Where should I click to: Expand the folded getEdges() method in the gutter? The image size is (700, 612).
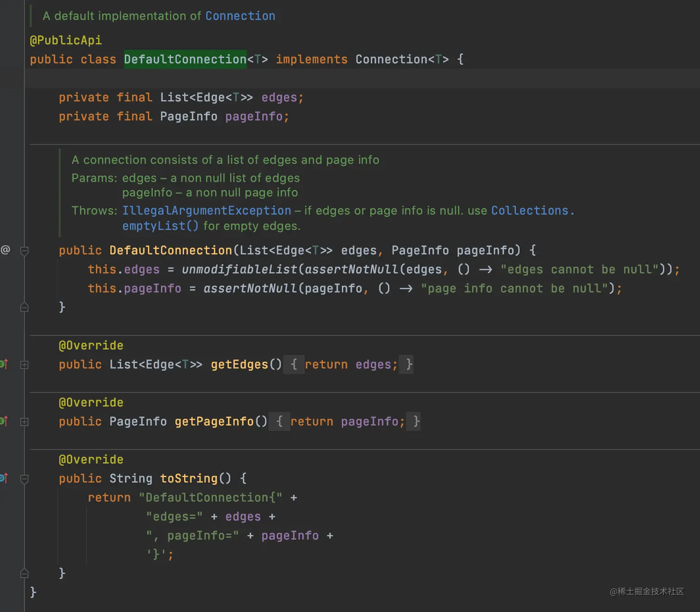click(x=25, y=365)
